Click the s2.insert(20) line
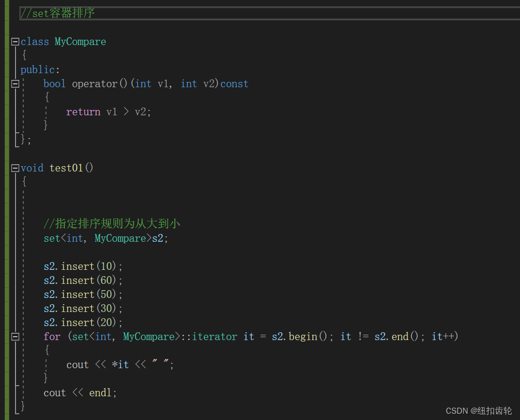The width and height of the screenshot is (520, 420). (x=83, y=323)
